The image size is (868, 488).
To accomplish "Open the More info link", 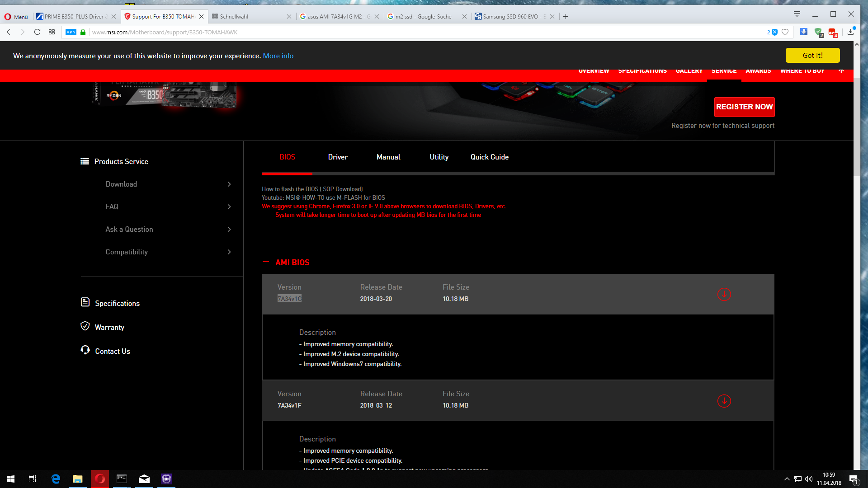I will coord(278,56).
